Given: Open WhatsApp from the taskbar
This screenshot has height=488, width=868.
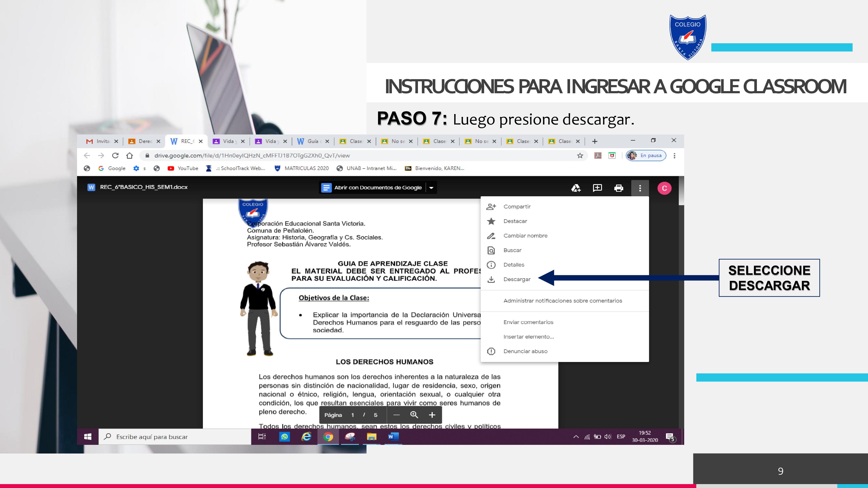Looking at the screenshot, I should [284, 436].
